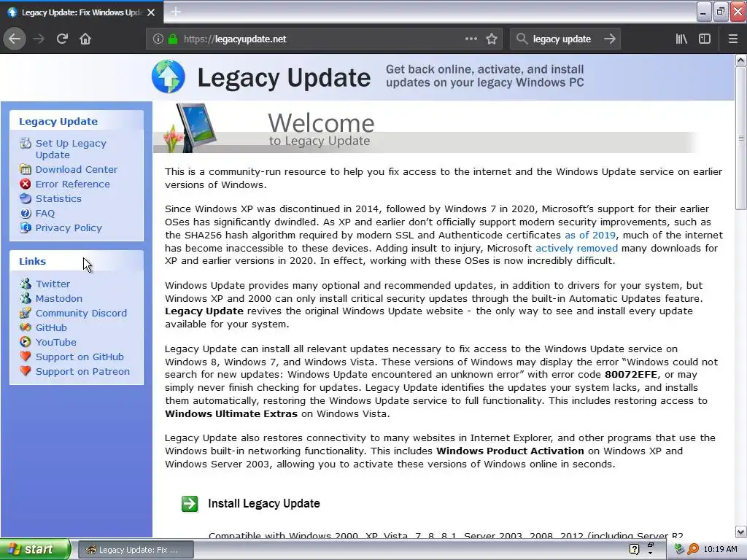Select the Legacy Update browser tab
The image size is (747, 560).
82,12
